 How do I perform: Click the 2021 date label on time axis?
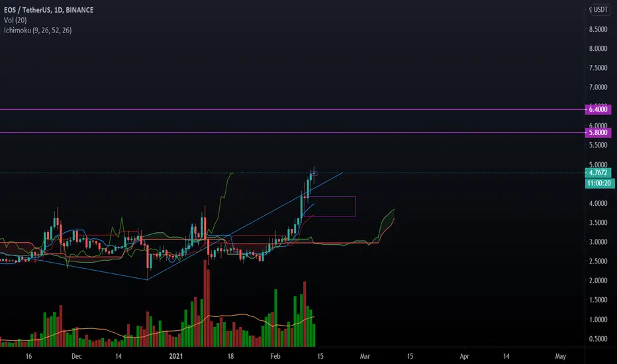click(x=176, y=356)
